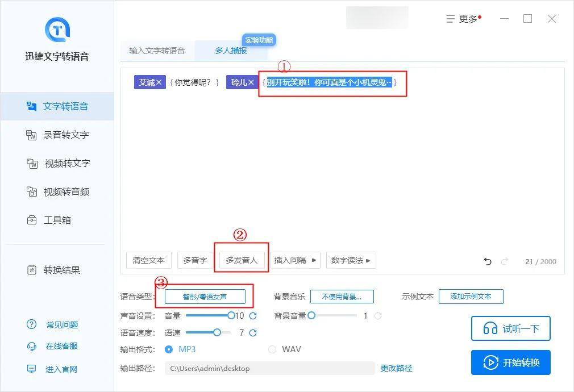574x392 pixels.
Task: Open the 智彤/粤语女声 voice type selector
Action: [205, 297]
